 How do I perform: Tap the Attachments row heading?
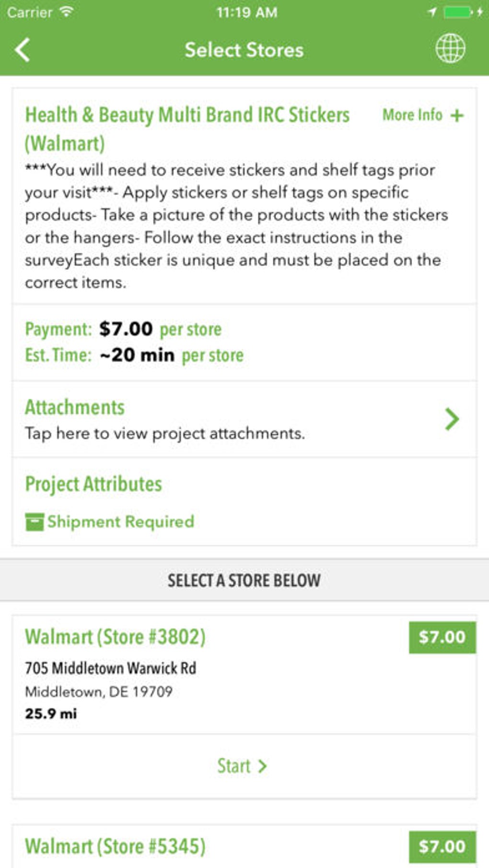pos(75,407)
